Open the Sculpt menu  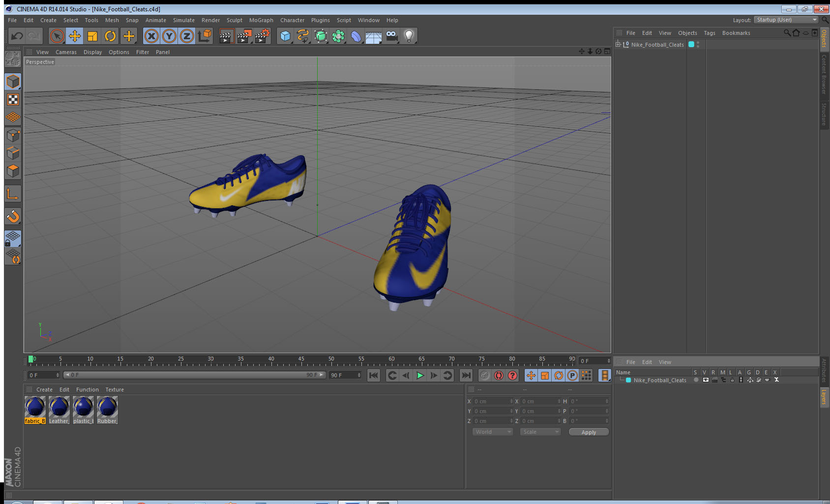(235, 20)
